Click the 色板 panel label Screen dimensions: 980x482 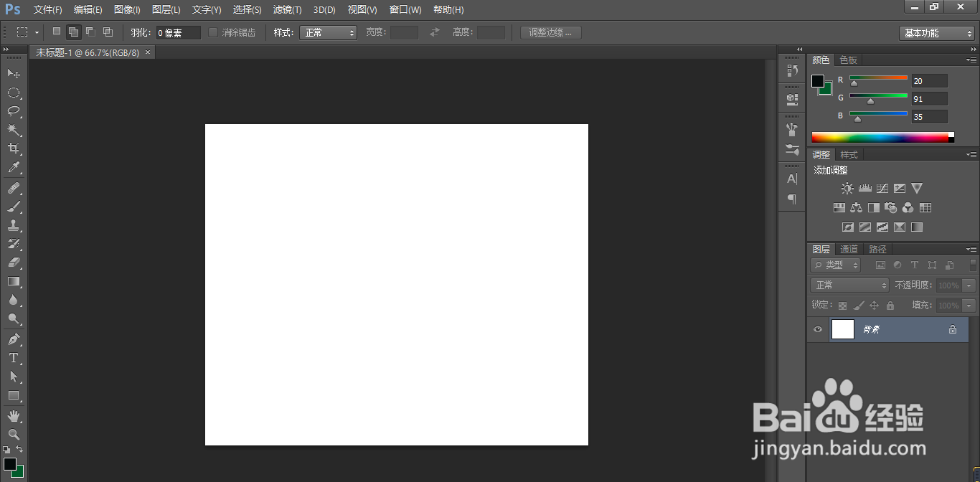848,60
